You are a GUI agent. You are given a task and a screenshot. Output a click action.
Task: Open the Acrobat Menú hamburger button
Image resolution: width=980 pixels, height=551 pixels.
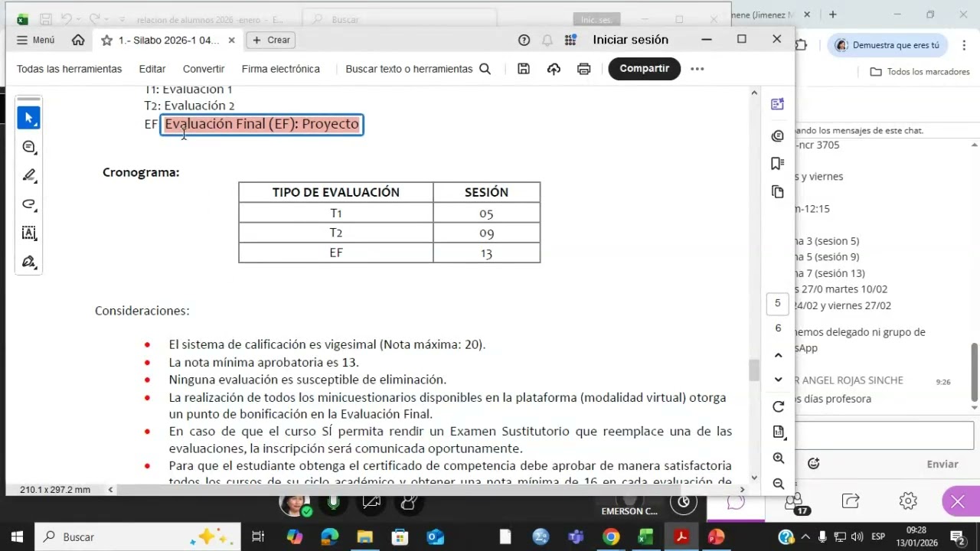(x=35, y=40)
